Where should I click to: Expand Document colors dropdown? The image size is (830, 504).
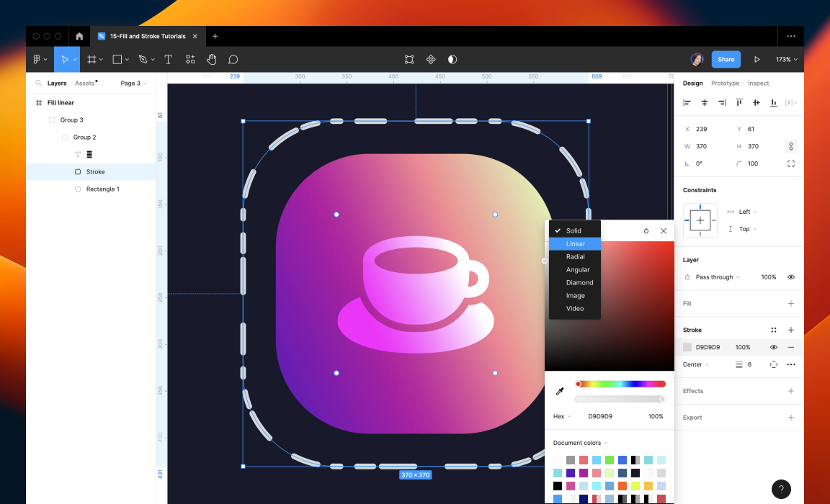(x=580, y=443)
